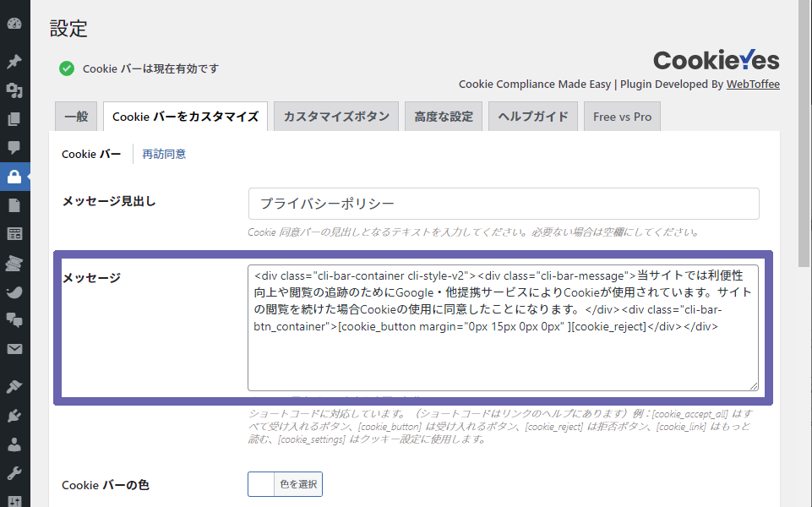
Task: Select the Free vs Pro tab
Action: point(622,117)
